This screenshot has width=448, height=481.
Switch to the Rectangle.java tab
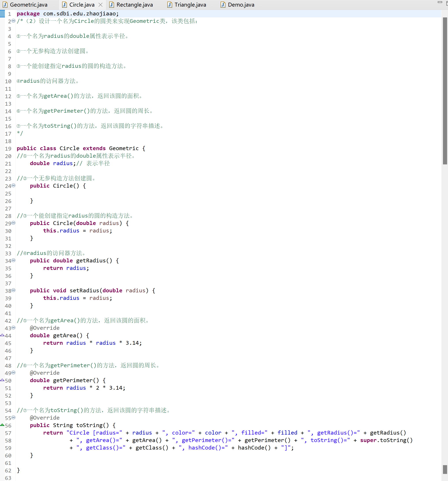click(x=135, y=5)
